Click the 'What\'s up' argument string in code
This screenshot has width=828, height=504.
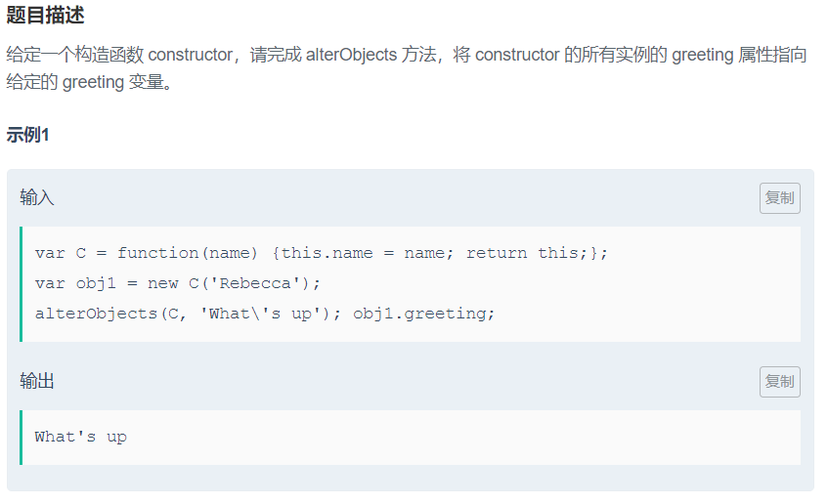[x=261, y=314]
